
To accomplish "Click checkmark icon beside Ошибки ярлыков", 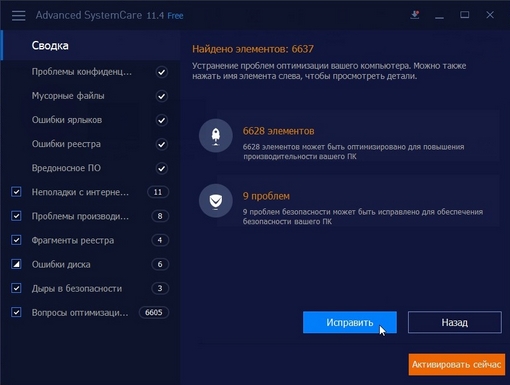I will tap(161, 120).
